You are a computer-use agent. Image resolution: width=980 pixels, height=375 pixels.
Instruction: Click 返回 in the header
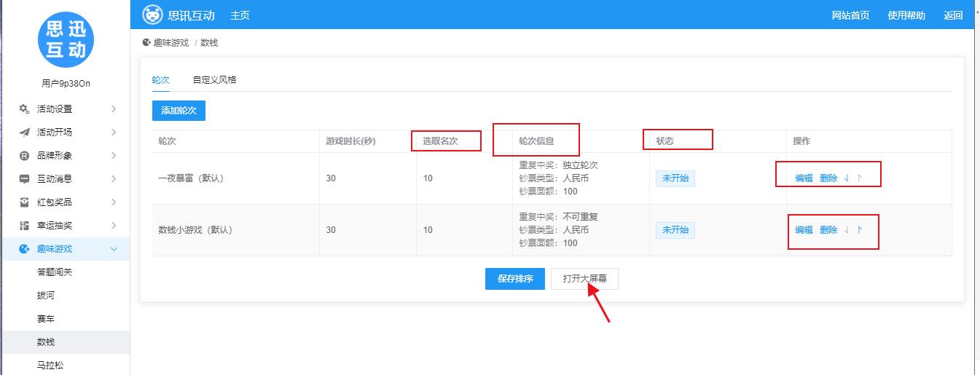(953, 15)
